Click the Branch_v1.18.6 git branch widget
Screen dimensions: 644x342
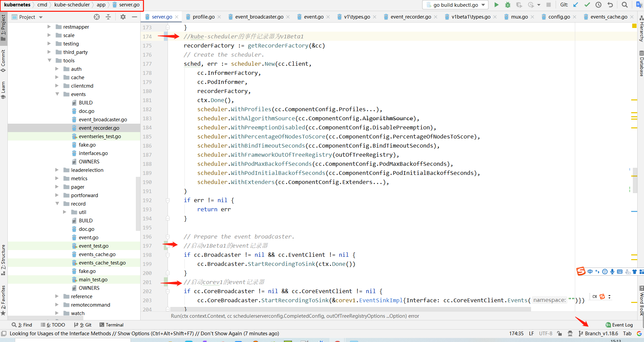[598, 334]
